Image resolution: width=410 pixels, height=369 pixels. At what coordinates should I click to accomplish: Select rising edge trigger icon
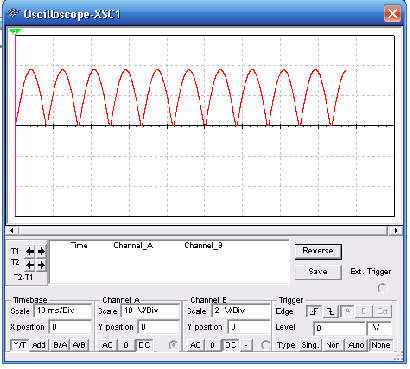(314, 311)
